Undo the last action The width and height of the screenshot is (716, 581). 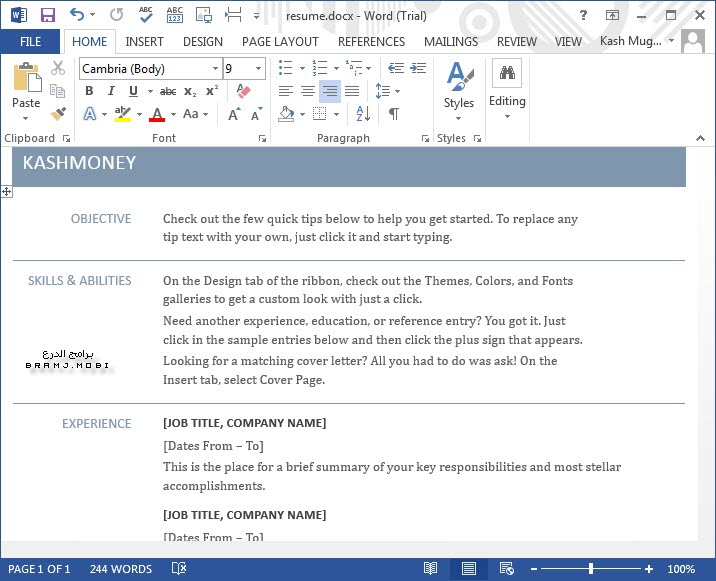[x=77, y=15]
